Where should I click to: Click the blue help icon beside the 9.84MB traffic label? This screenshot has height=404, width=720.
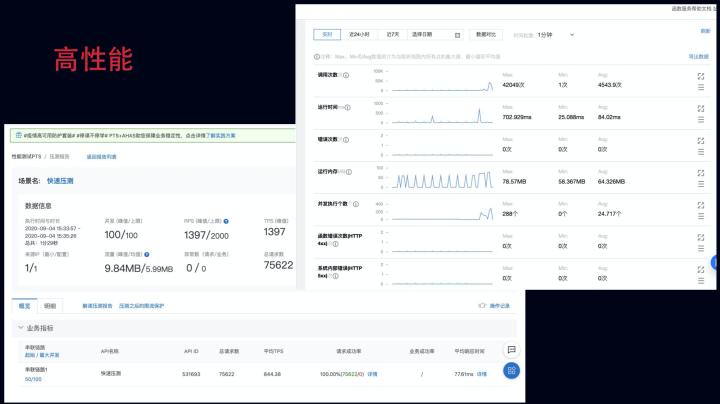click(x=146, y=254)
